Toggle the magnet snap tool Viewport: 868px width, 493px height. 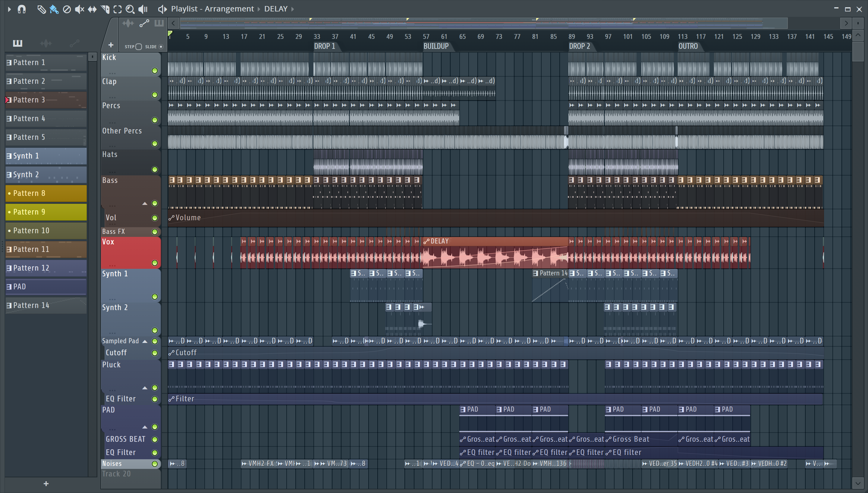point(22,9)
